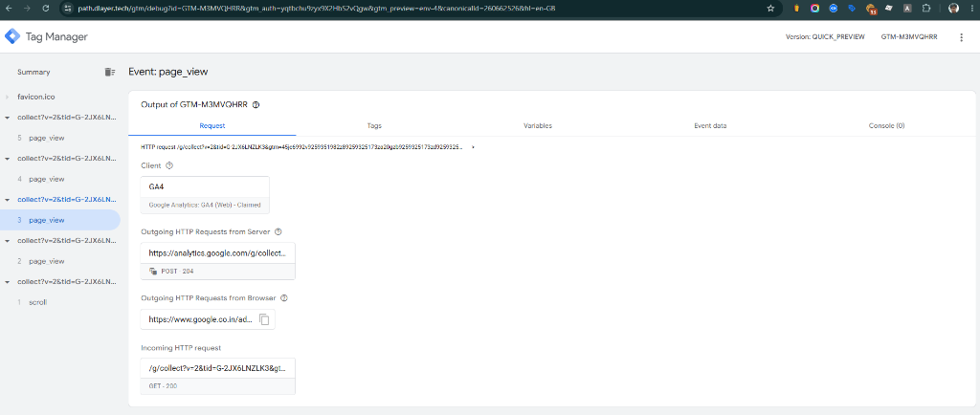Bookmark this page with the star icon
The width and height of the screenshot is (980, 415).
[770, 8]
